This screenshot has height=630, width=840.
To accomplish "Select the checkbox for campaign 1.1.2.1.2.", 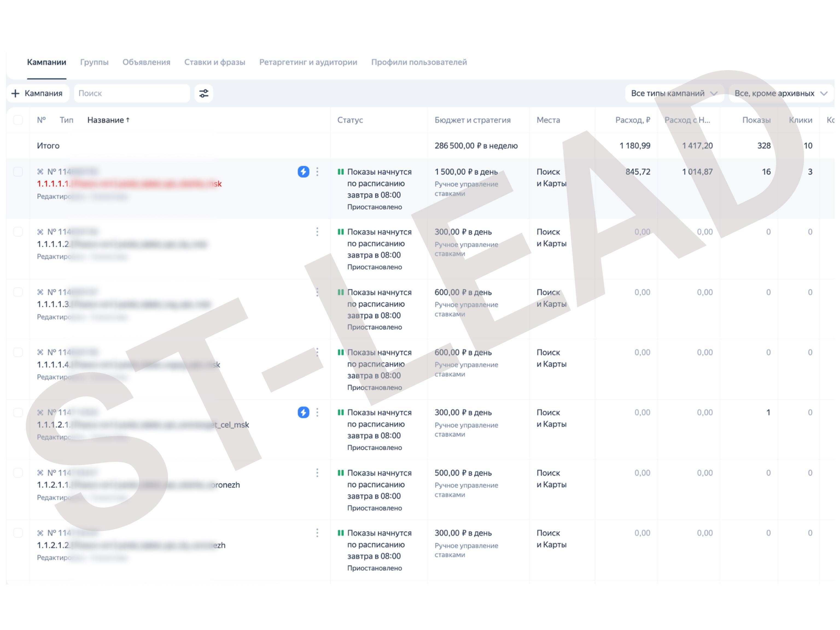I will pos(18,533).
